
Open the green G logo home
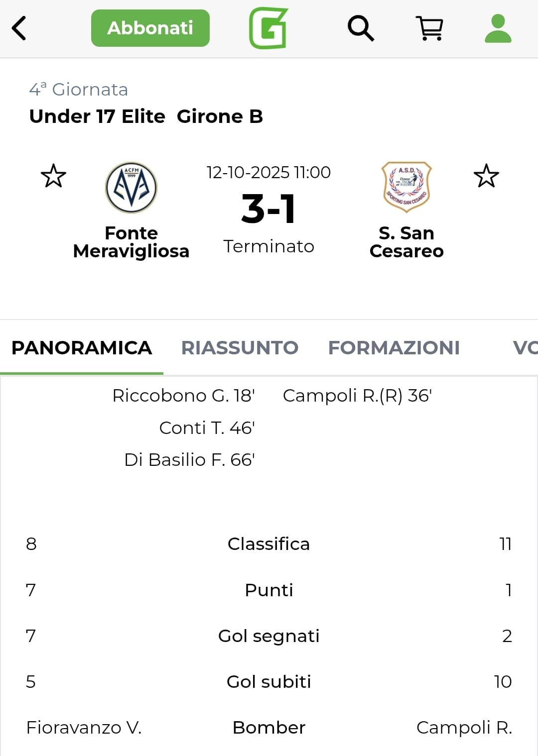click(269, 28)
